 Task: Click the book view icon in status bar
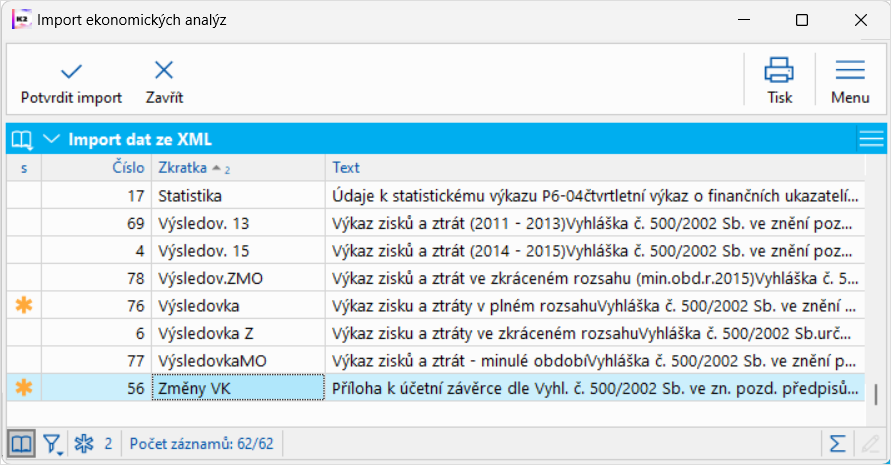pyautogui.click(x=21, y=443)
